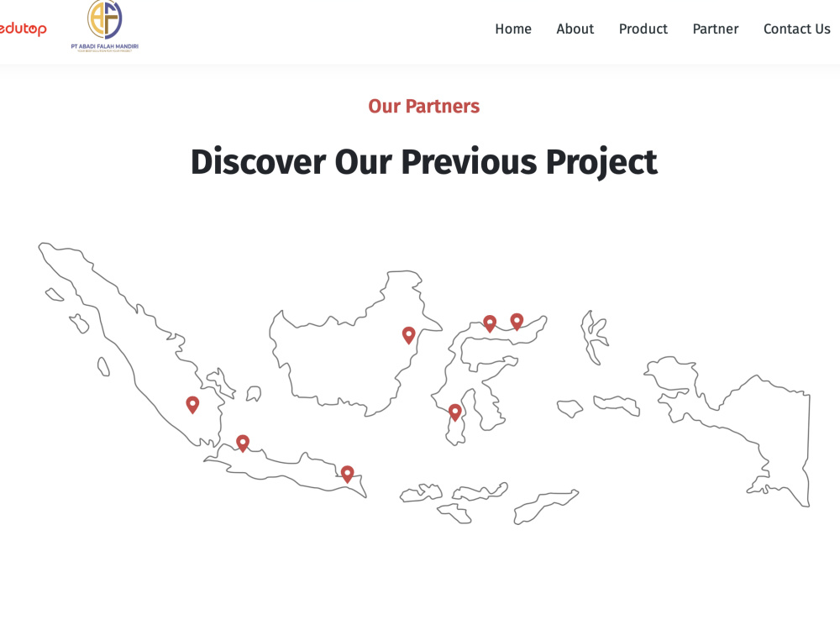Open the Contact Us page
The width and height of the screenshot is (840, 630).
point(796,29)
